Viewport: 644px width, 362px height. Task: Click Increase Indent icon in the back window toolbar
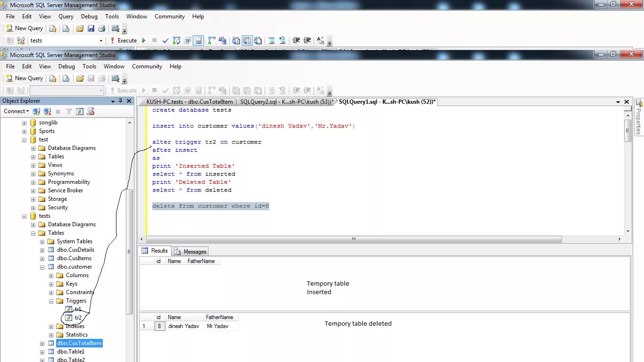[x=307, y=41]
